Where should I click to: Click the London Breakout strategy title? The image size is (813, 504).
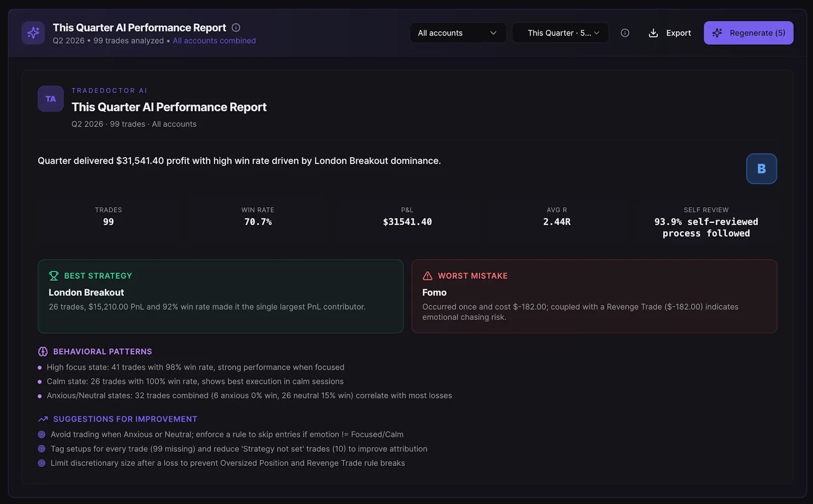[86, 293]
